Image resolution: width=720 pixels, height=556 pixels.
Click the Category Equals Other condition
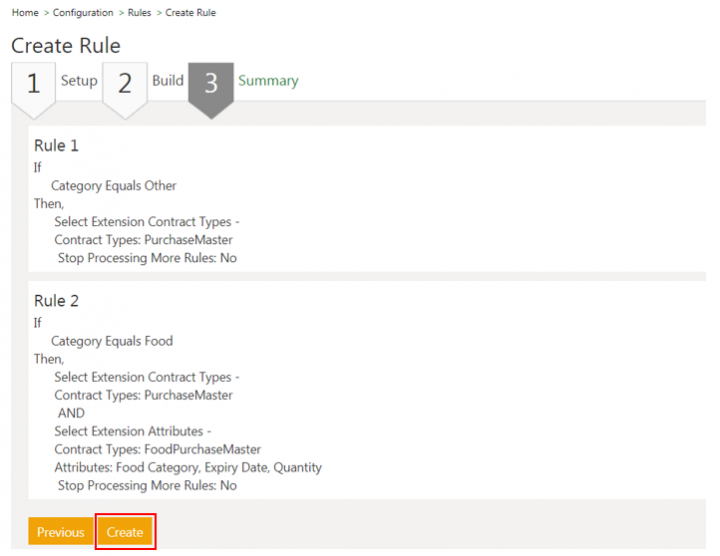pos(113,186)
